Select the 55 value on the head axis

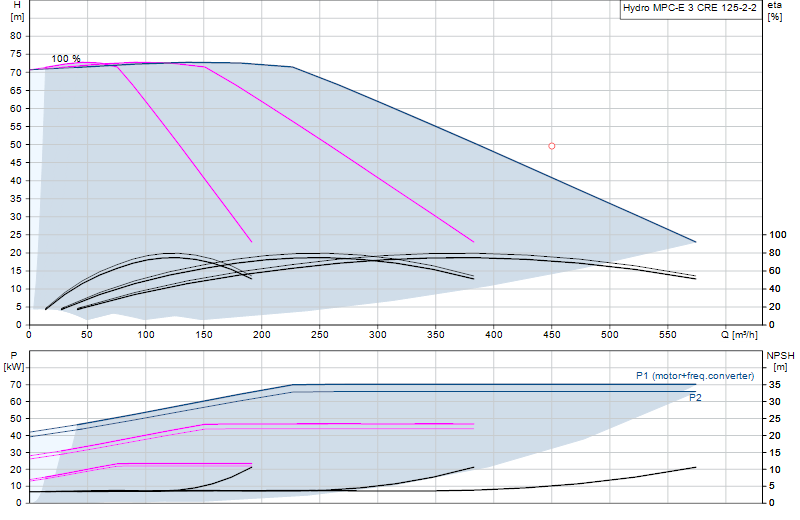pyautogui.click(x=16, y=127)
